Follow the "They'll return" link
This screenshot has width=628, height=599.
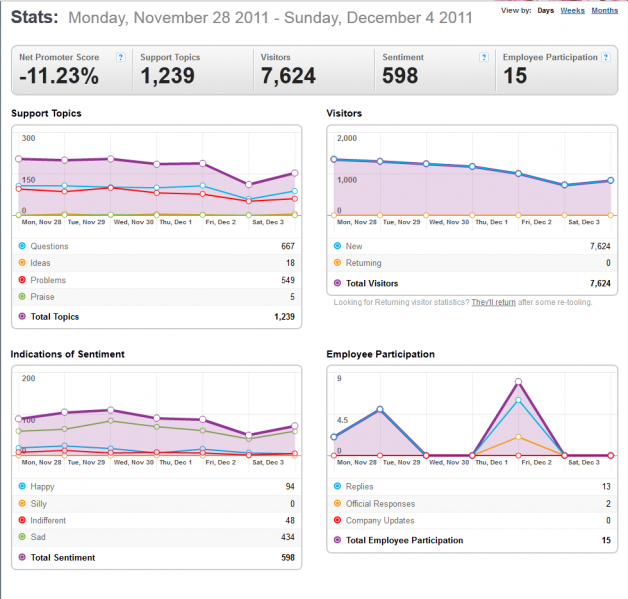click(493, 302)
